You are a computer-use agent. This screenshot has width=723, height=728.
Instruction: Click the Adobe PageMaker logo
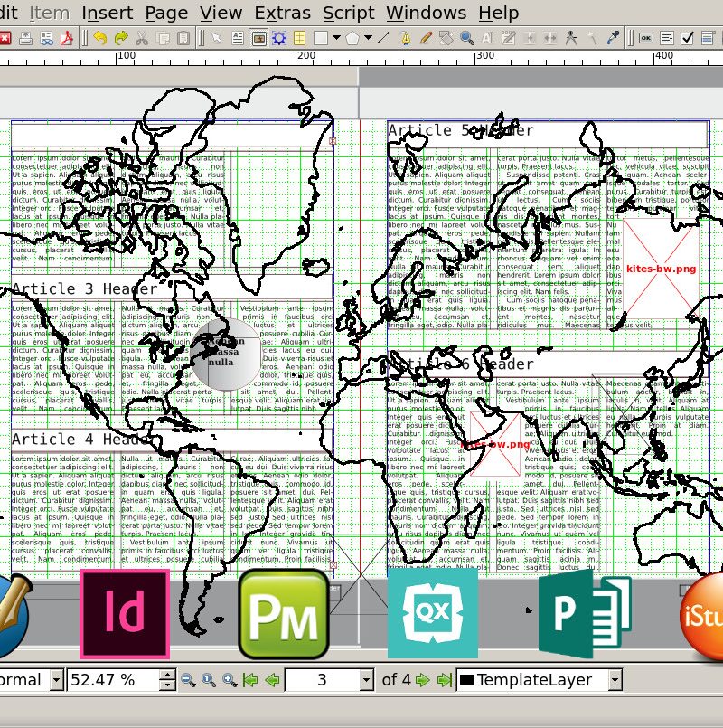tap(284, 614)
